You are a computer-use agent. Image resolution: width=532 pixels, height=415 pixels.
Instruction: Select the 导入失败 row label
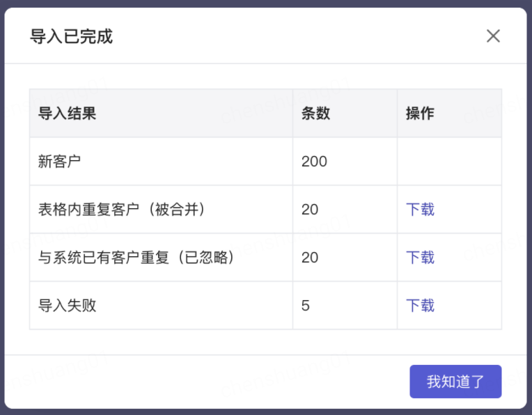pyautogui.click(x=67, y=306)
